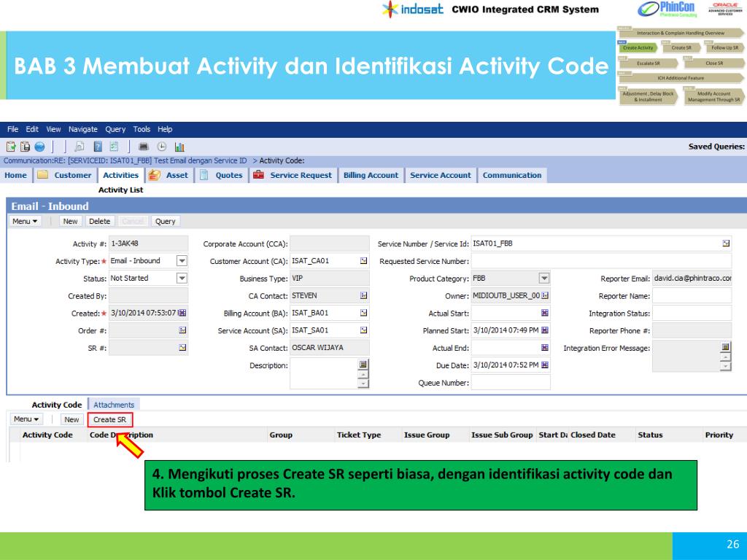Switch to the Communication tab

tap(512, 175)
